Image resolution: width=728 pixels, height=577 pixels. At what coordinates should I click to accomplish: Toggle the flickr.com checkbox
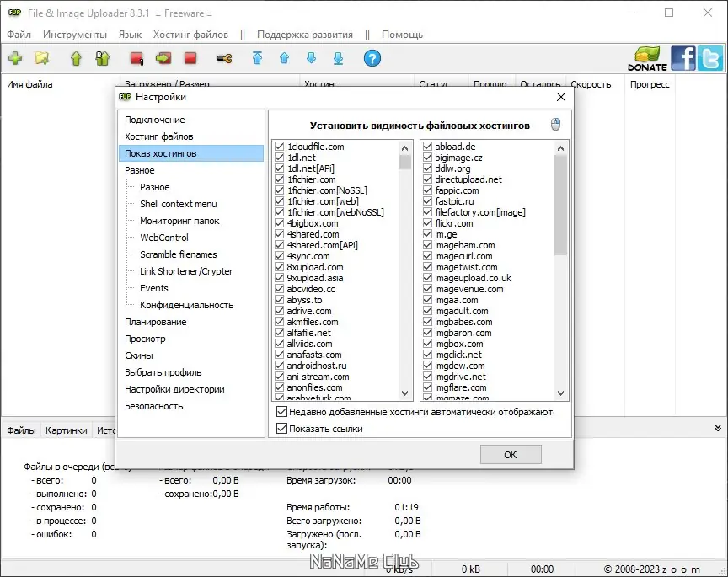click(427, 223)
